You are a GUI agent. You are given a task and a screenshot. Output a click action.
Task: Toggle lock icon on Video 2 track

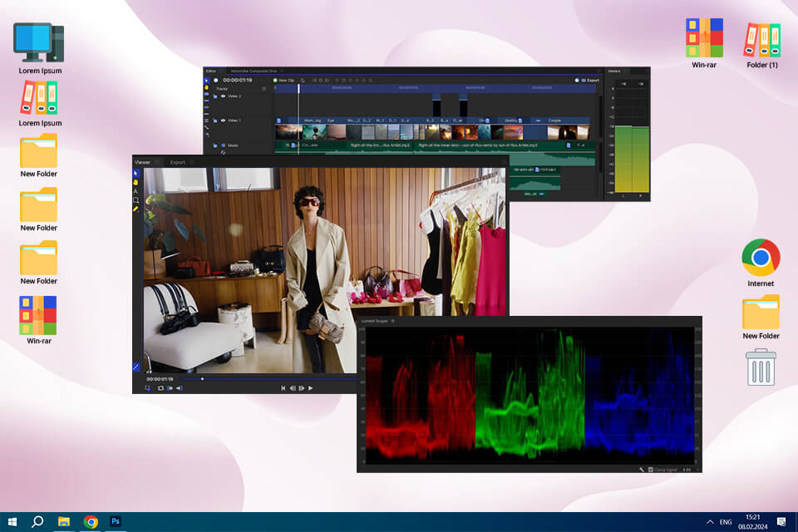[215, 96]
